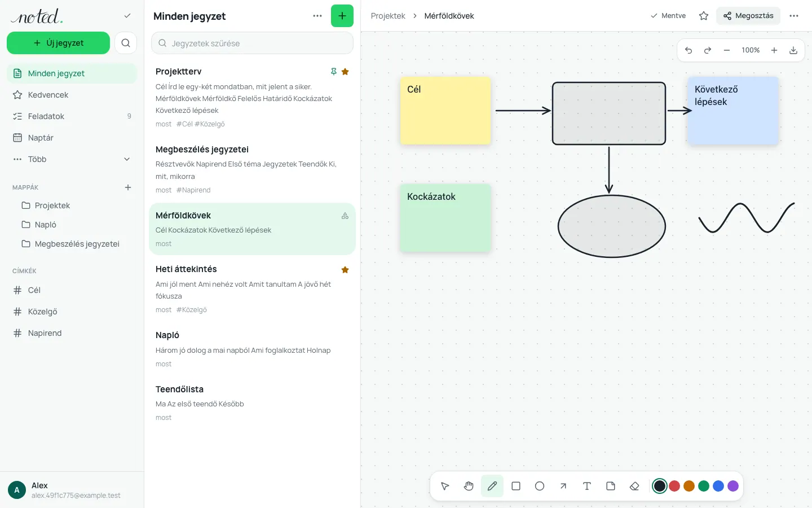This screenshot has width=812, height=508.
Task: Add new note with green plus
Action: (342, 16)
